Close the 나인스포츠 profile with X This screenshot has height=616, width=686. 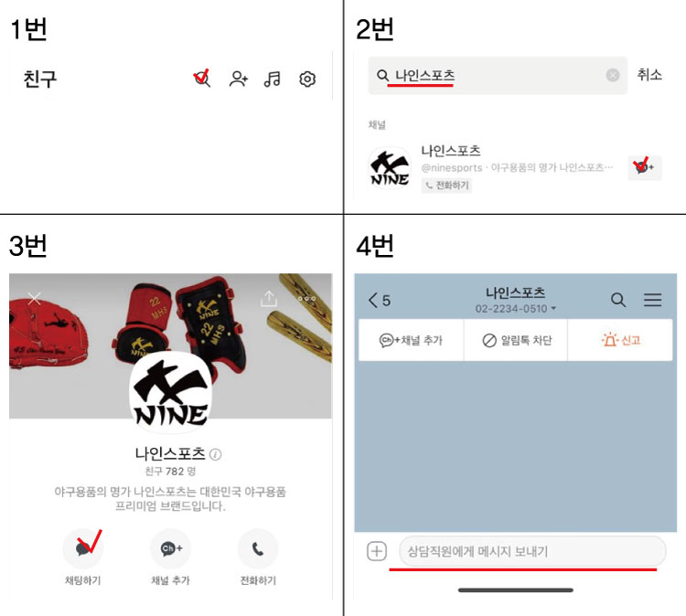34,299
